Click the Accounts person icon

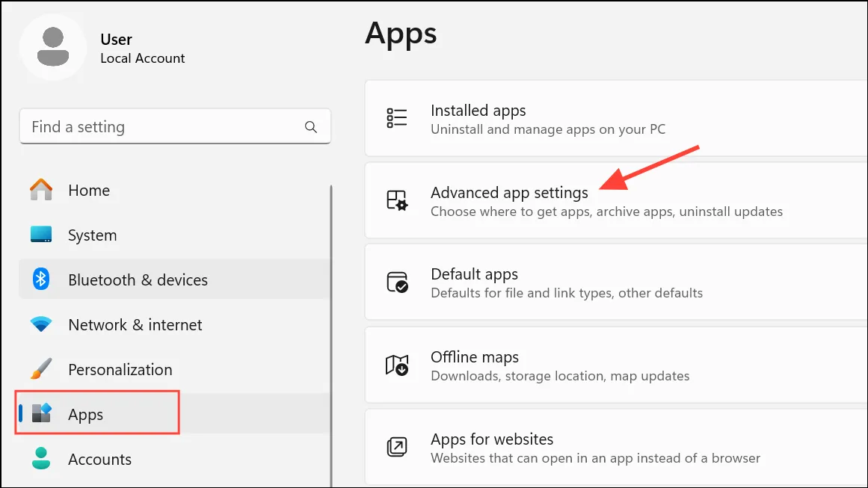(41, 459)
